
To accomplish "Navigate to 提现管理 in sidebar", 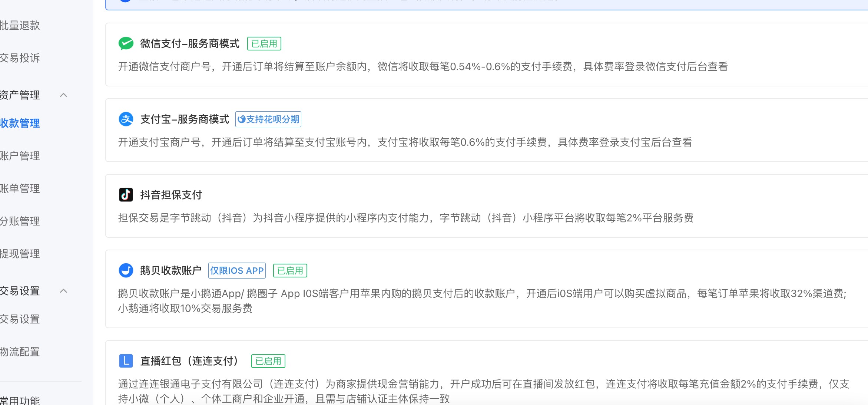I will point(20,254).
